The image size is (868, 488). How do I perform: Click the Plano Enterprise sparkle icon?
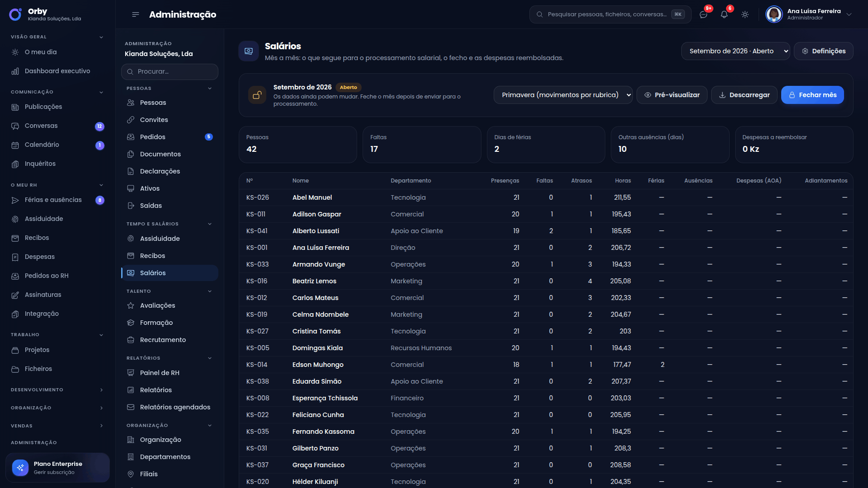tap(20, 468)
